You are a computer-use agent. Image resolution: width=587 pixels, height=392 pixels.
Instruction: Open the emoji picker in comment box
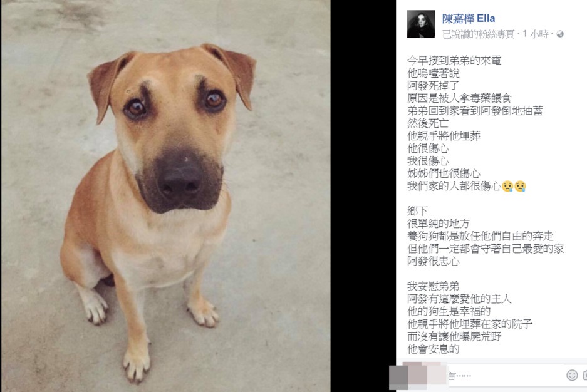click(x=571, y=375)
